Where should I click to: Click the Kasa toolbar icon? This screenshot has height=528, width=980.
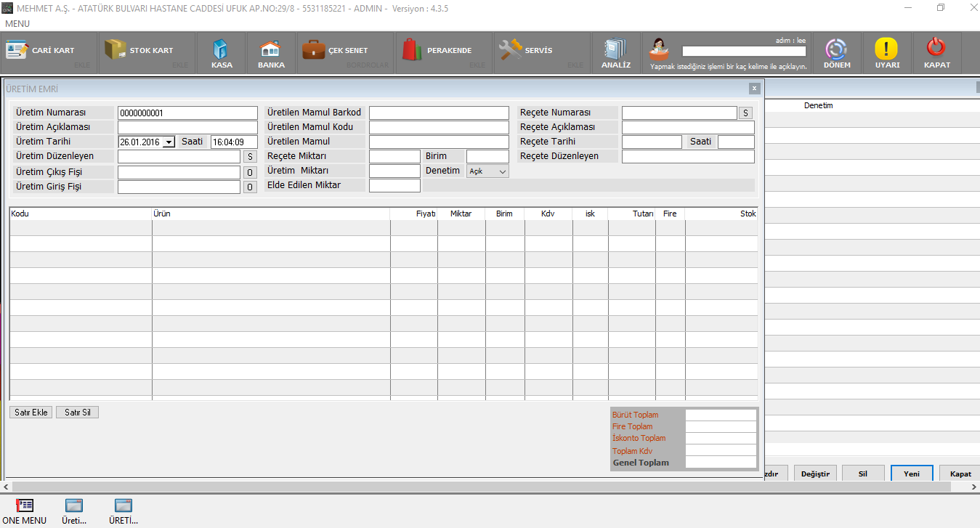tap(222, 53)
